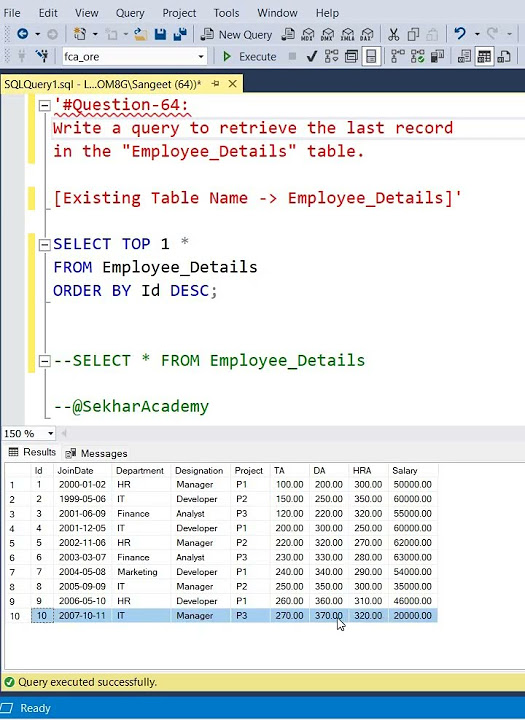Click the Cut scissors icon
The image size is (525, 720).
point(394,34)
